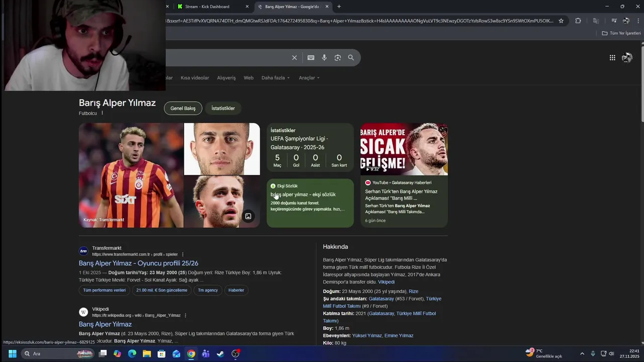Click 21.00 mil. € Son güncelleme chip
This screenshot has height=362, width=644.
pyautogui.click(x=162, y=290)
